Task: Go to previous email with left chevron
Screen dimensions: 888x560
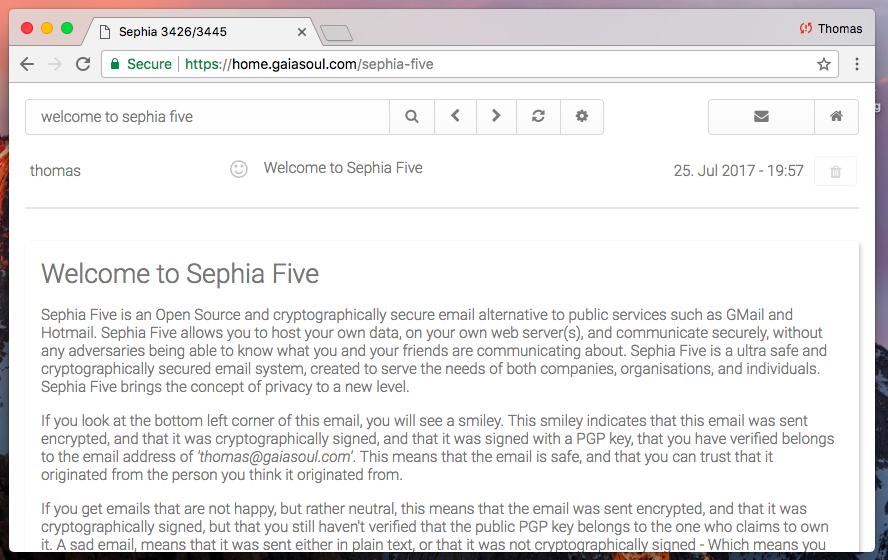Action: (x=455, y=117)
